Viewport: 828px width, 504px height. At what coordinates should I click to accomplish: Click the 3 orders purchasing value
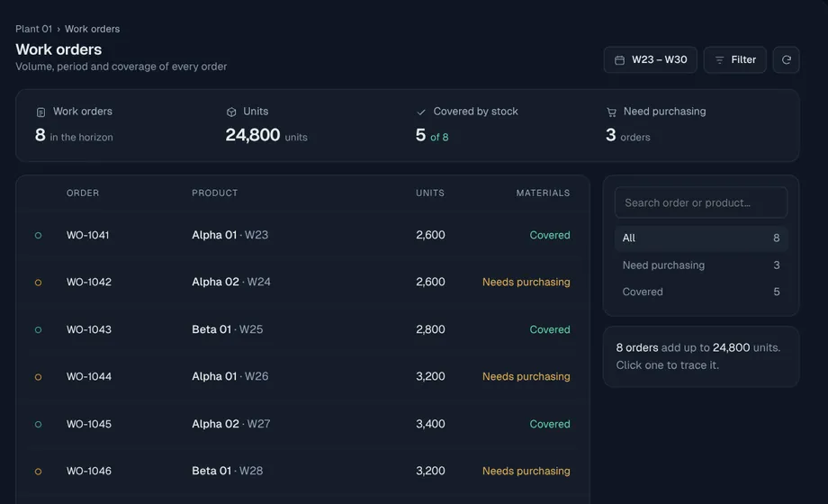click(628, 135)
